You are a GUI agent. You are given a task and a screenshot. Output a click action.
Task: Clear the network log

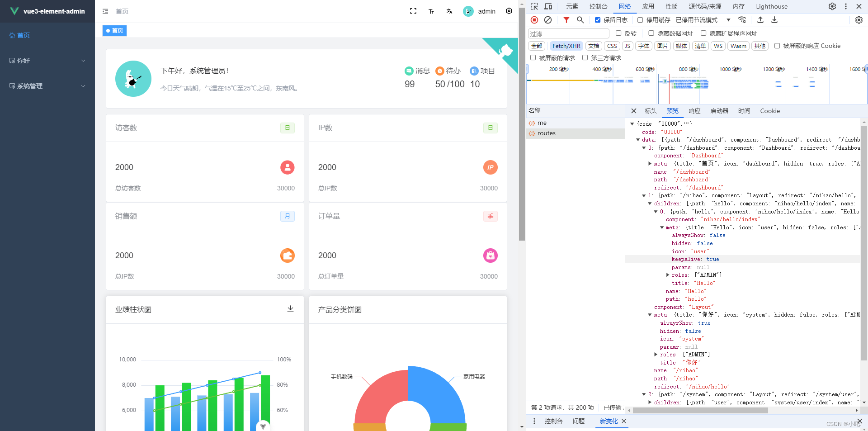[x=548, y=20]
